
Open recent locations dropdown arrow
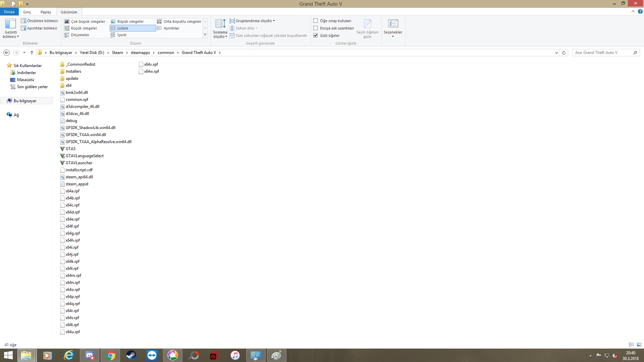[24, 53]
